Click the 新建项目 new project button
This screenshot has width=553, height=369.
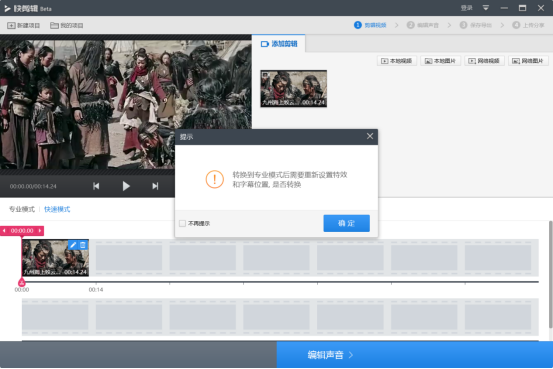point(24,25)
